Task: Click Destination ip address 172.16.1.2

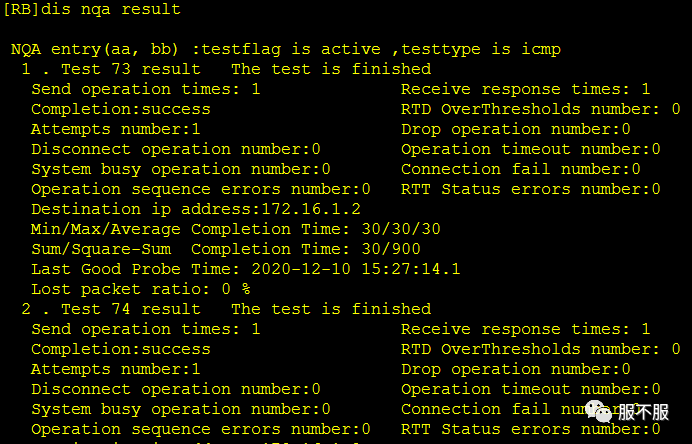Action: tap(196, 209)
